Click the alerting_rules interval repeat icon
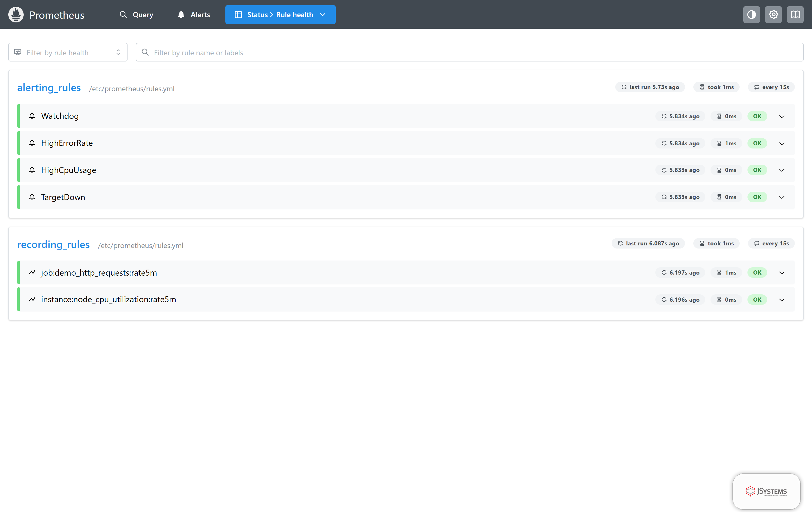Viewport: 812px width, 521px height. (x=757, y=87)
